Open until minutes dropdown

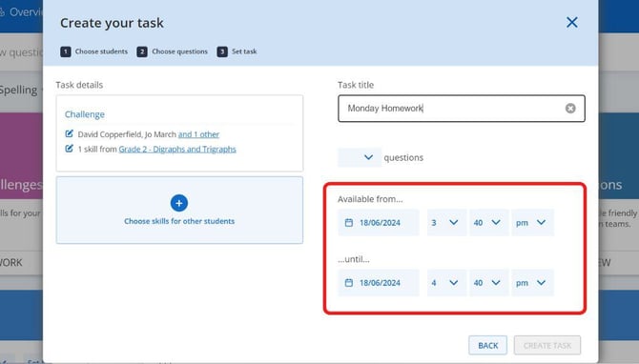(488, 283)
